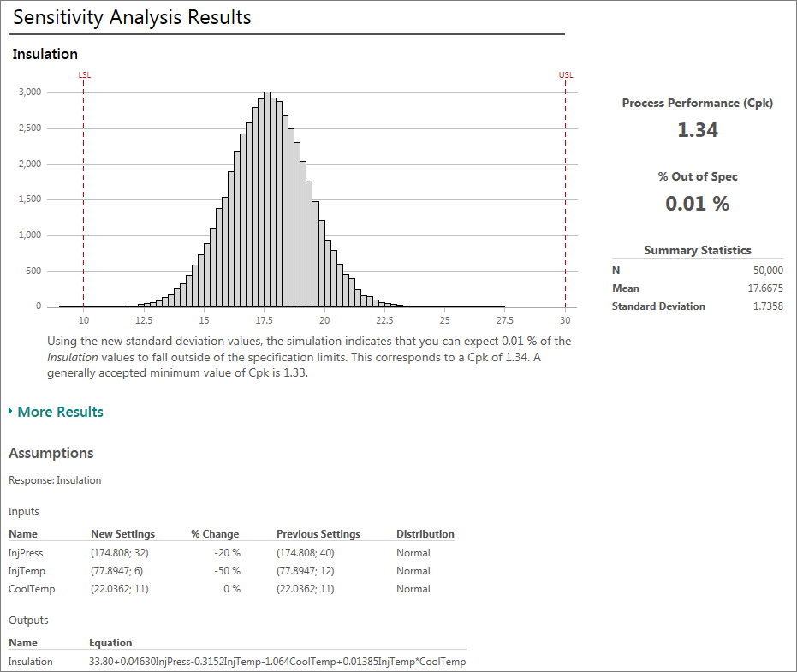This screenshot has height=672, width=797.
Task: Click the LSL label above the chart
Action: click(84, 75)
